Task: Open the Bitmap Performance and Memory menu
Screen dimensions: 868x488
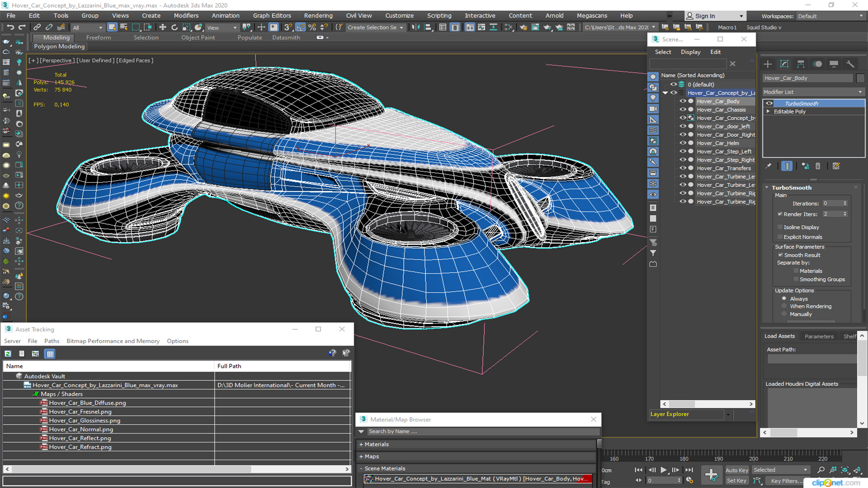Action: click(x=113, y=341)
